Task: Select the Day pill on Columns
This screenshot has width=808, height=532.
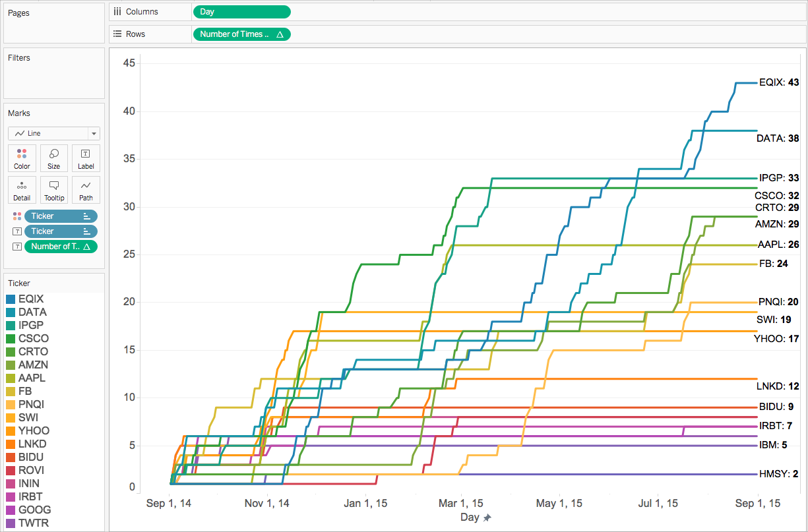Action: 241,12
